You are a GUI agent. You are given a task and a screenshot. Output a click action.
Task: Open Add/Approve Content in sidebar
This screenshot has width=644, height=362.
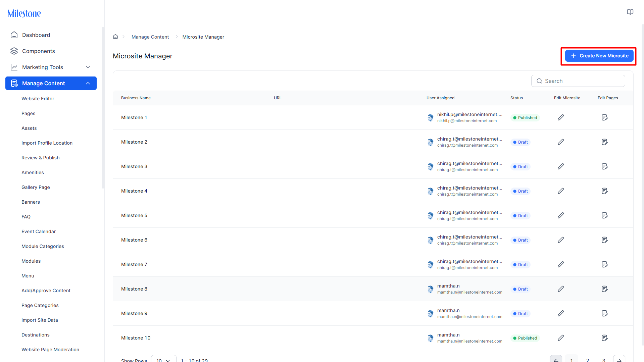(x=46, y=291)
